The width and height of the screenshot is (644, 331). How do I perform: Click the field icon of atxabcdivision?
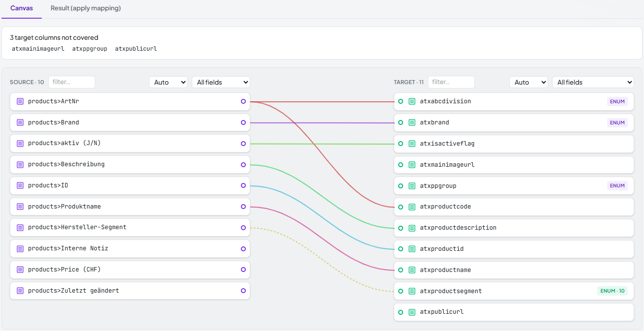(x=412, y=101)
